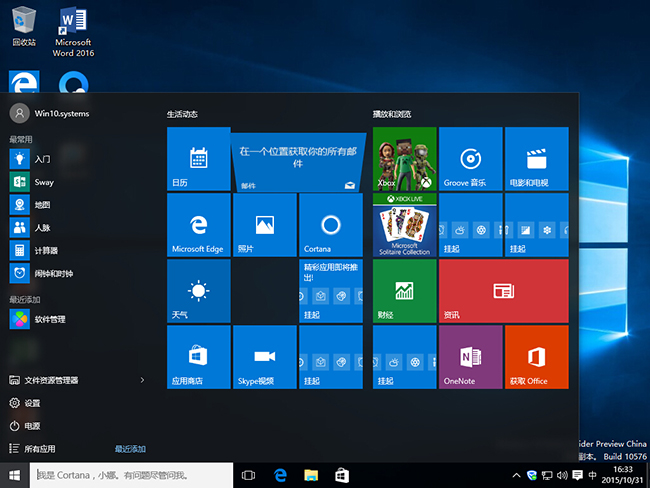Open the 获取 Office tile
Image resolution: width=650 pixels, height=488 pixels.
click(x=537, y=357)
